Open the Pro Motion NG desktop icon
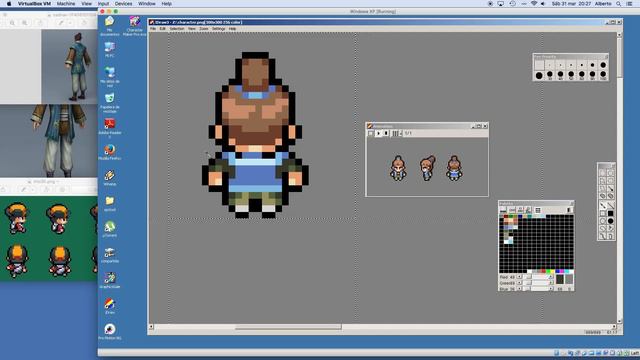Viewport: 640px width, 360px height. click(109, 331)
